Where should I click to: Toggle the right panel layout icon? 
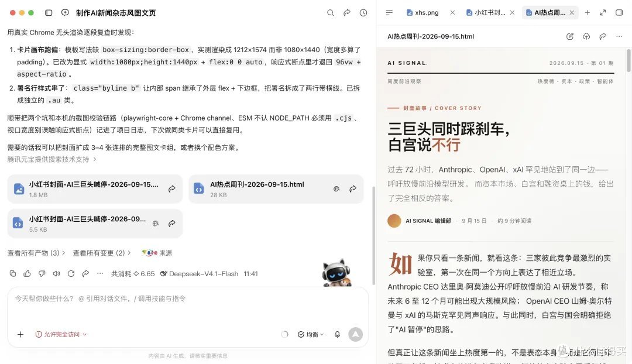click(x=620, y=12)
